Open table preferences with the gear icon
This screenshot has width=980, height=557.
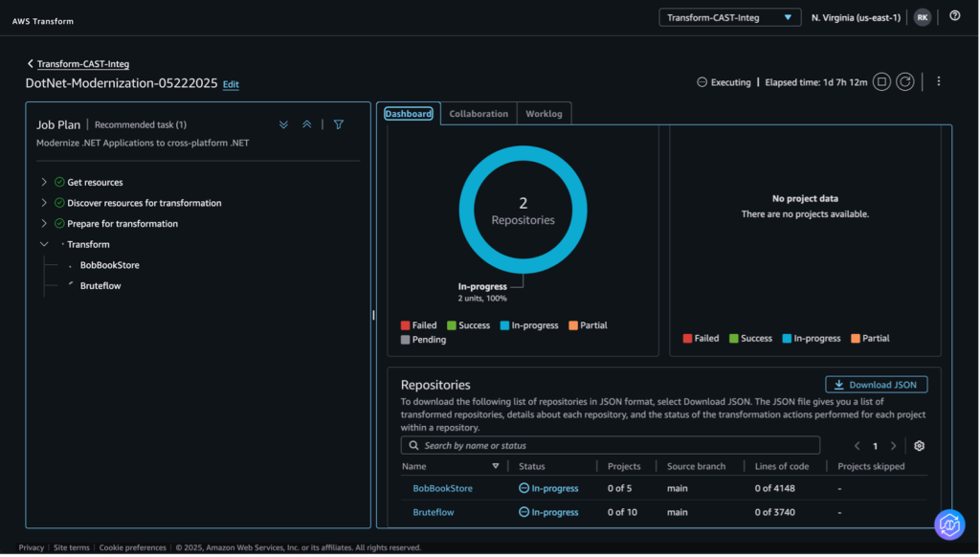point(919,445)
